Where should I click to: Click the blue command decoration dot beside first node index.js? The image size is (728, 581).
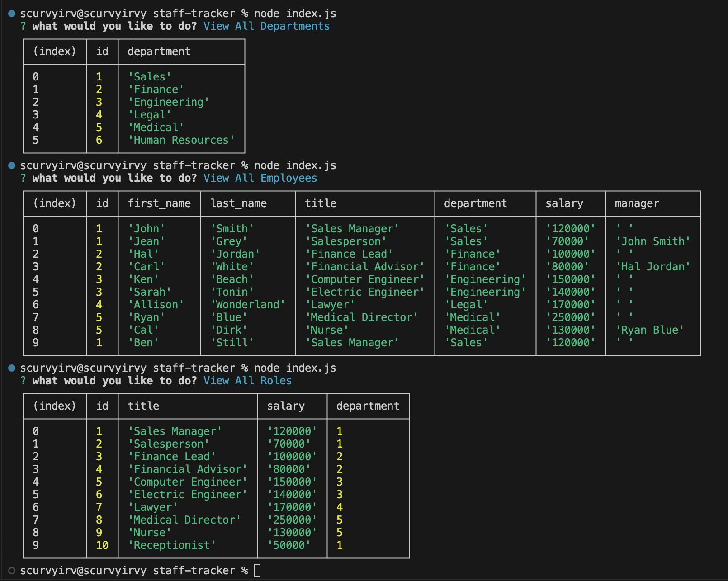12,14
